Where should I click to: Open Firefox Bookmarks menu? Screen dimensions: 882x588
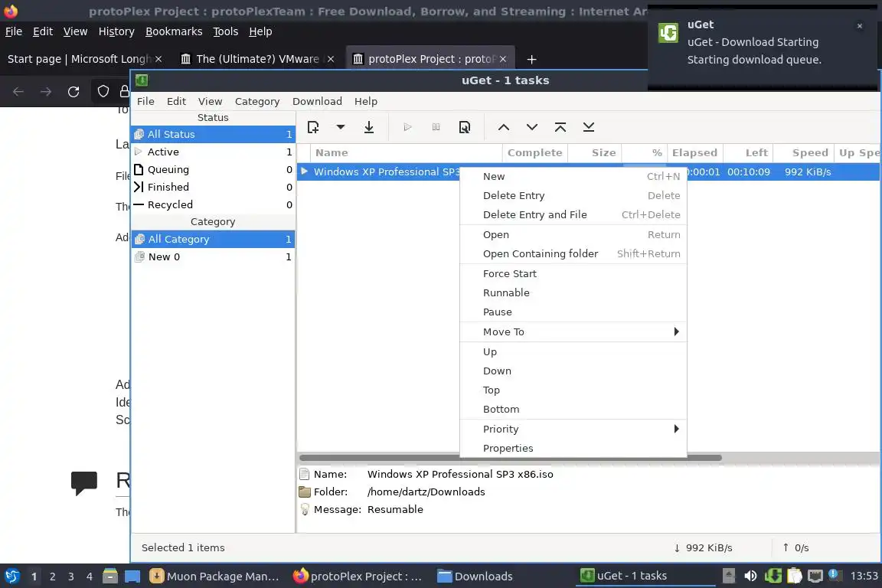(x=174, y=31)
